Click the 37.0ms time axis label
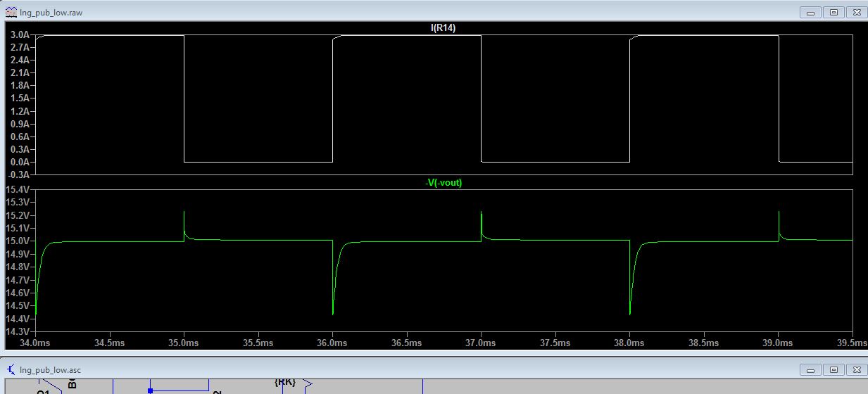 pos(481,343)
